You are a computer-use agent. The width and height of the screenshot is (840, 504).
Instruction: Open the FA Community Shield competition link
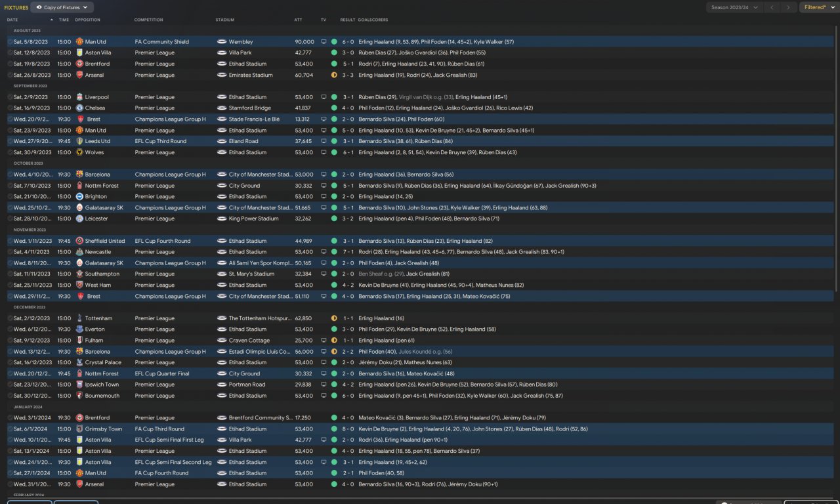pos(162,42)
